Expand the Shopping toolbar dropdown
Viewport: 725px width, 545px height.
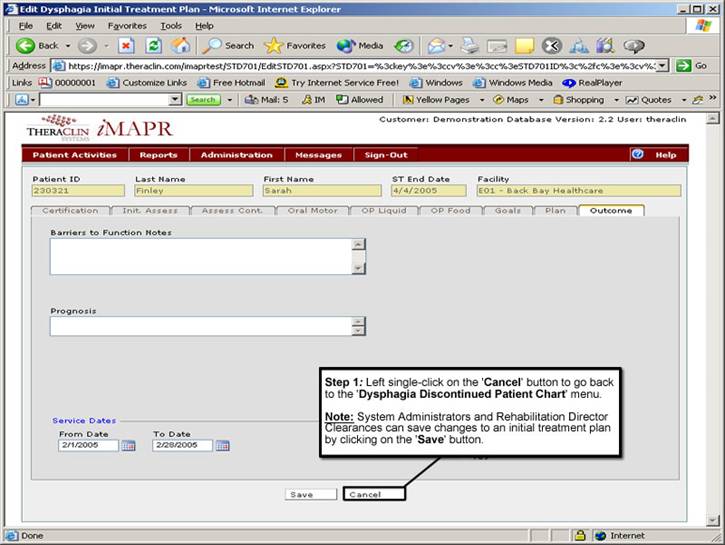click(612, 100)
